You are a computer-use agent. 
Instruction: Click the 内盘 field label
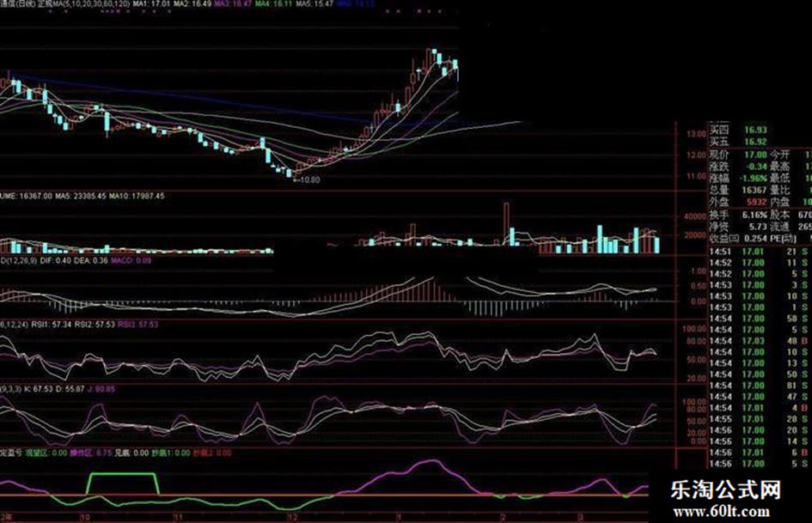pos(780,202)
